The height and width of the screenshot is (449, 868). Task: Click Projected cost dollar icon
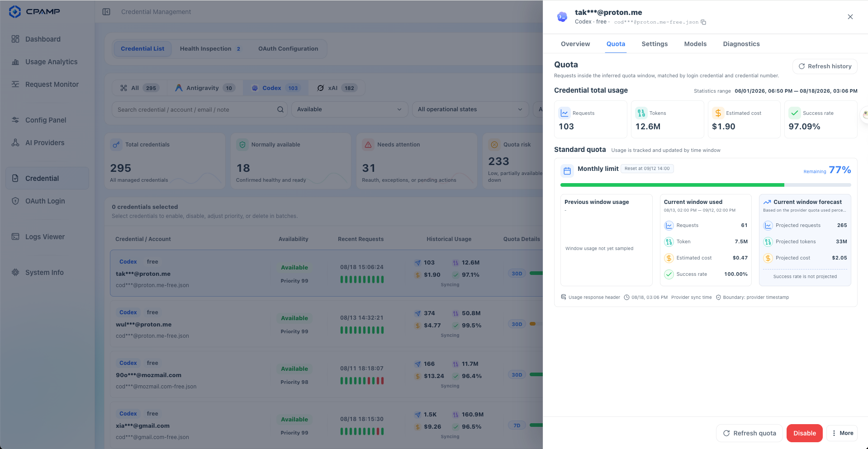768,258
